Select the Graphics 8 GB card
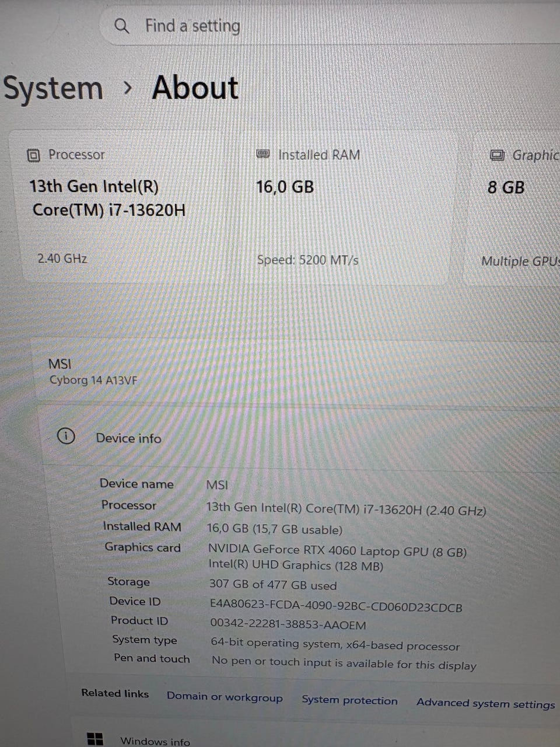The image size is (560, 747). 513,207
